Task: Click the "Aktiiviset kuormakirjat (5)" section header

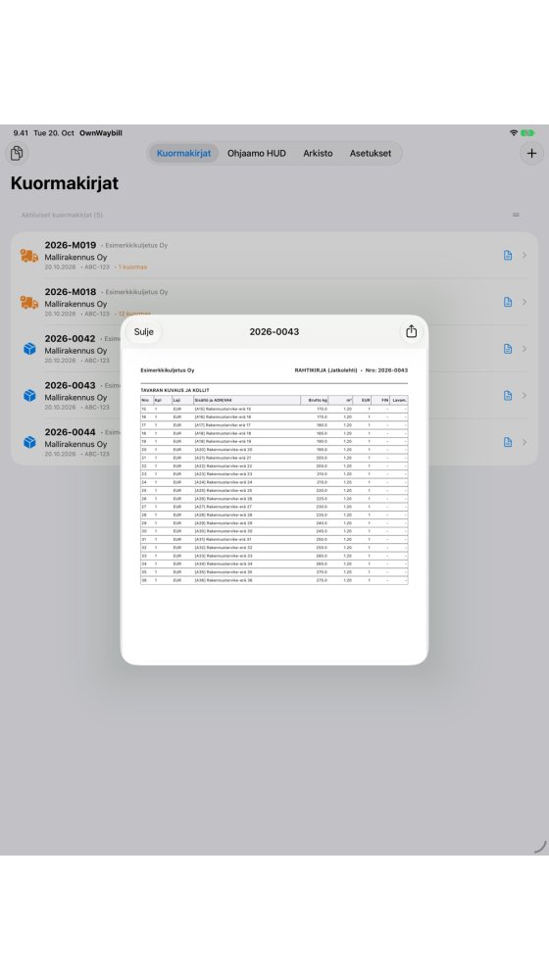Action: tap(62, 215)
